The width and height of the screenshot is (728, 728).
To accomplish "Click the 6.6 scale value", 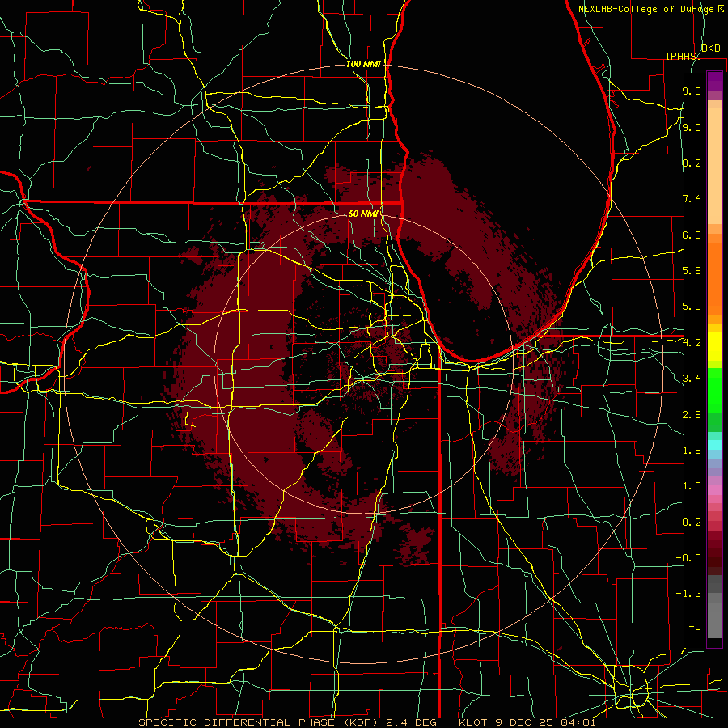I will tap(692, 235).
